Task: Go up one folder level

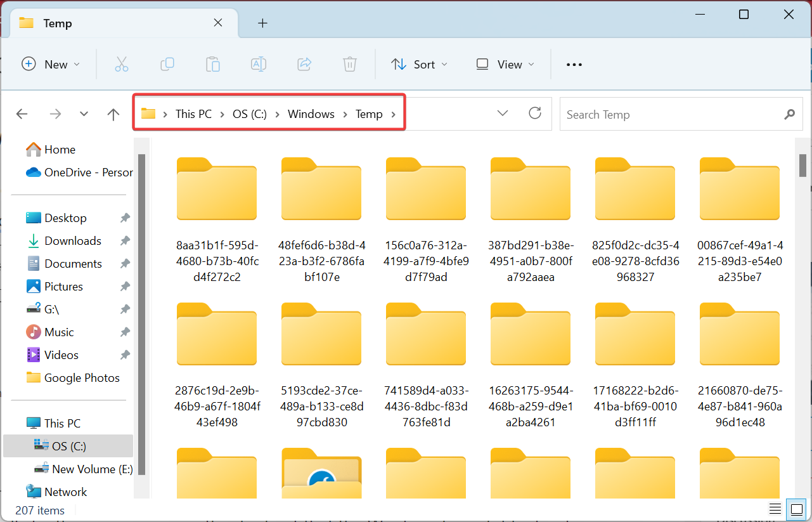Action: coord(113,114)
